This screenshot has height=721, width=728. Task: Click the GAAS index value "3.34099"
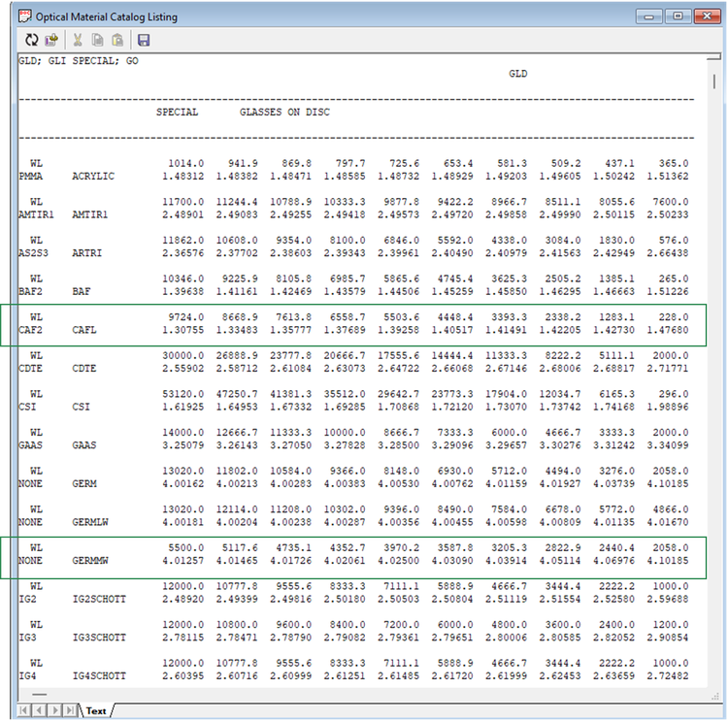[x=668, y=445]
